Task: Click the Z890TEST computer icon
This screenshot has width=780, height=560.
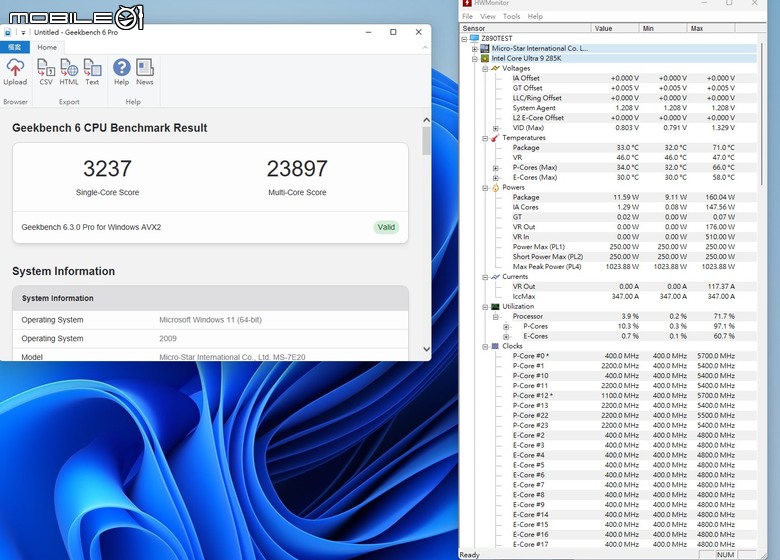Action: (x=474, y=38)
